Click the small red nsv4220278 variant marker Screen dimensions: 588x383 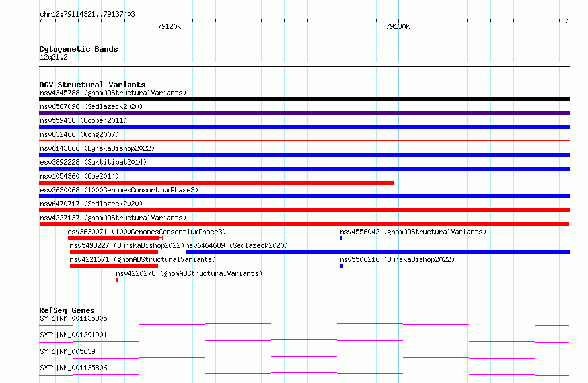pyautogui.click(x=118, y=280)
